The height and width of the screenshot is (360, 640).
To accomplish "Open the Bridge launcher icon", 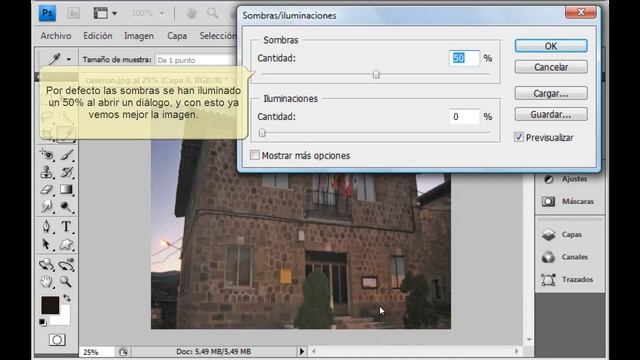I will tap(74, 13).
